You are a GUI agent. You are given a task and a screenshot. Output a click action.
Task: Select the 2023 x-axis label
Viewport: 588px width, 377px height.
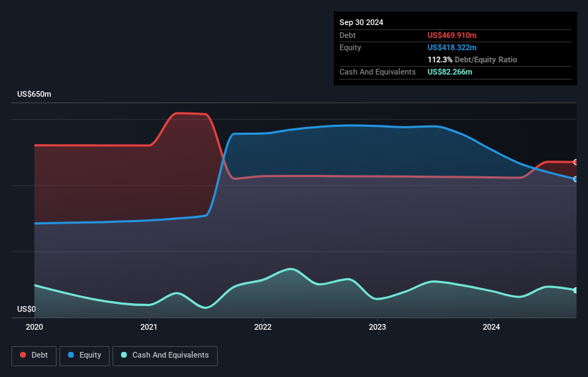[x=377, y=327]
